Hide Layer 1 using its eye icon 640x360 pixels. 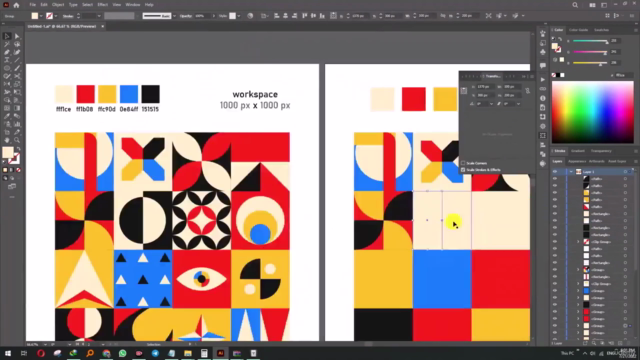click(x=555, y=172)
